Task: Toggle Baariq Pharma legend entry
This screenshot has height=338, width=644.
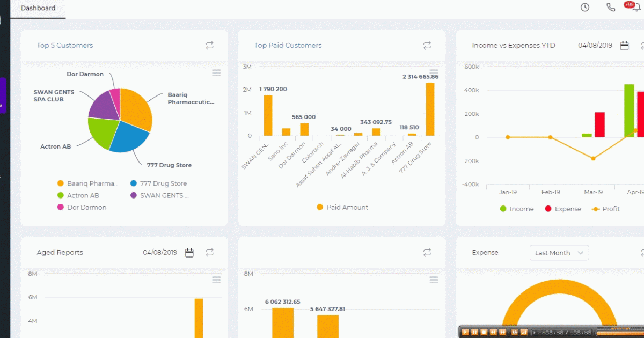Action: pos(88,183)
